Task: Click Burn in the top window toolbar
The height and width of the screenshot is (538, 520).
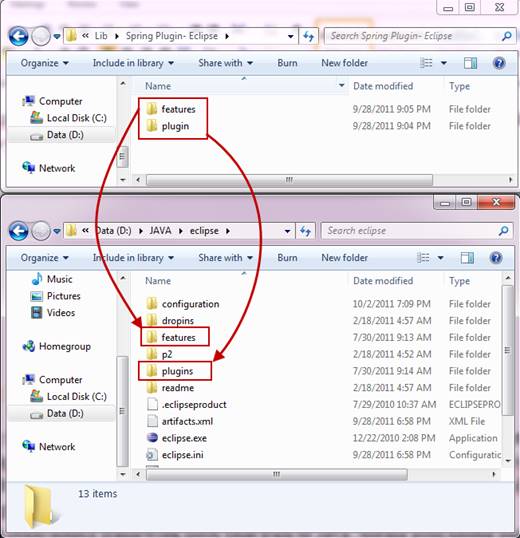Action: pos(287,63)
